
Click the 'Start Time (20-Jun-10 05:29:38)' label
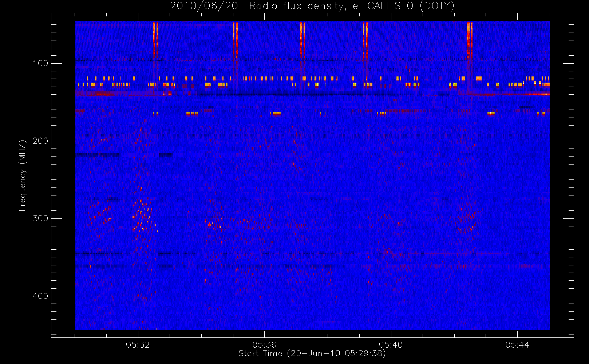point(312,353)
